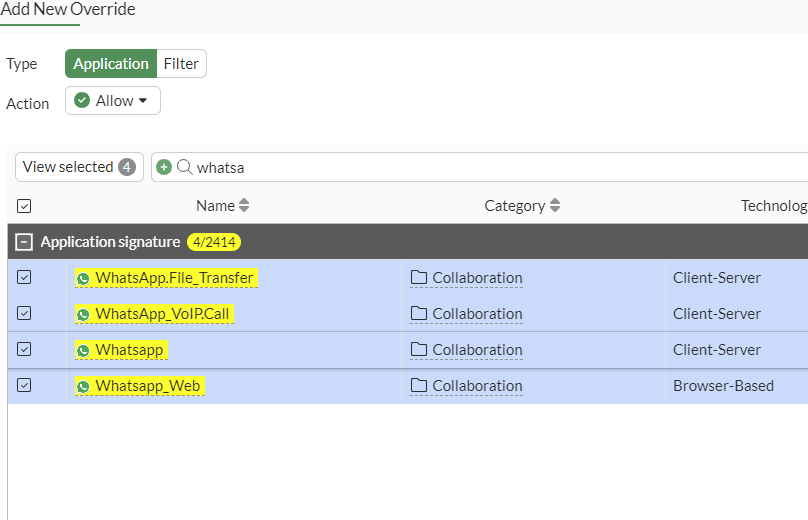Collapse the Application signature group
Viewport: 808px width, 520px height.
[x=24, y=242]
